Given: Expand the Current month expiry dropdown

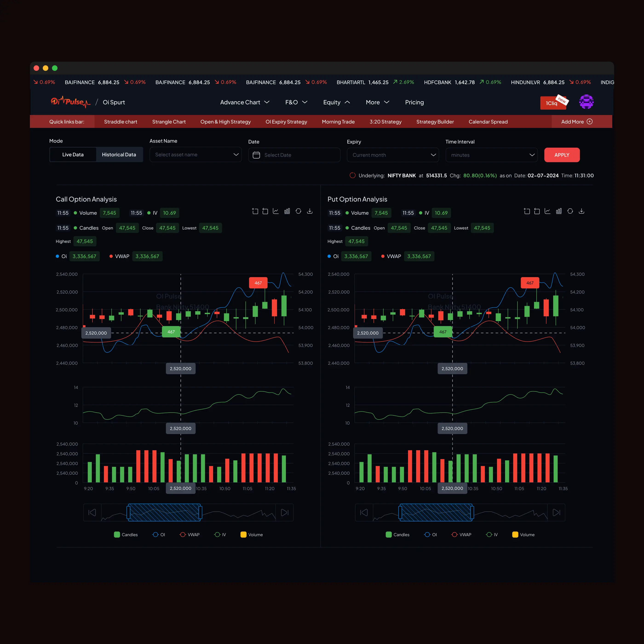Looking at the screenshot, I should [393, 155].
